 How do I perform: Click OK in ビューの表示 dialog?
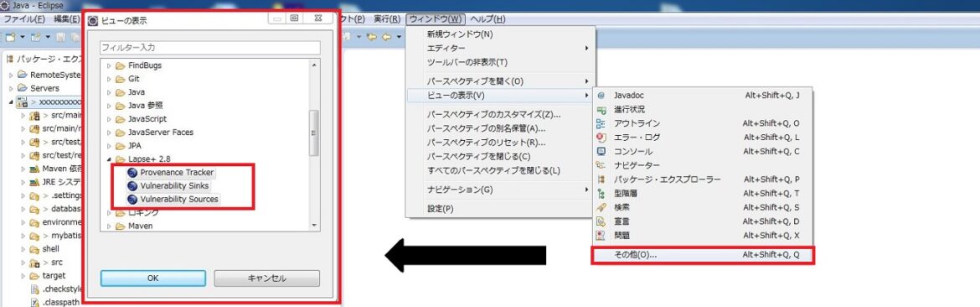tap(153, 278)
